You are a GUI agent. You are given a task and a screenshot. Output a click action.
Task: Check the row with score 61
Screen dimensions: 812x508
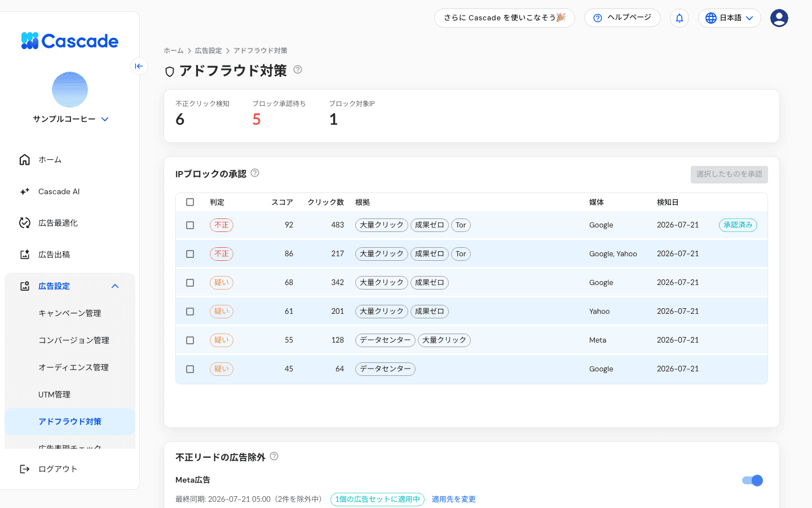tap(190, 312)
